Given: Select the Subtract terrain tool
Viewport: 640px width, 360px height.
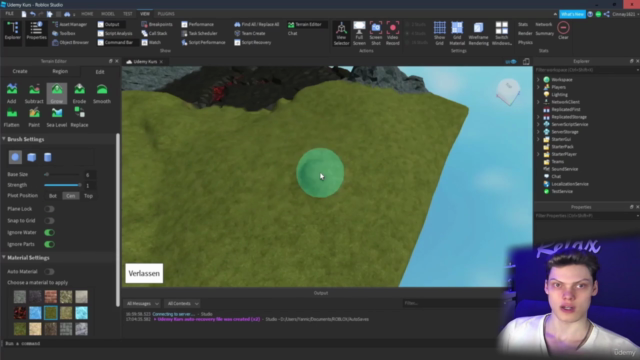Looking at the screenshot, I should coord(34,93).
